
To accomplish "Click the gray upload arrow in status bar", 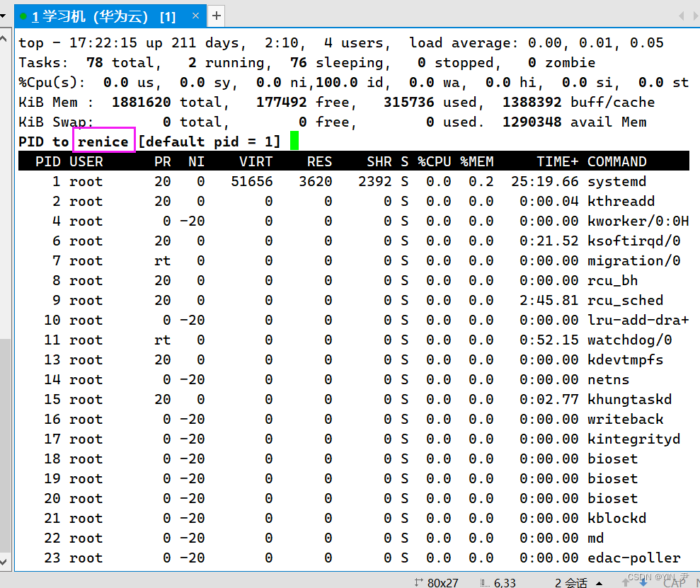I will 626,582.
